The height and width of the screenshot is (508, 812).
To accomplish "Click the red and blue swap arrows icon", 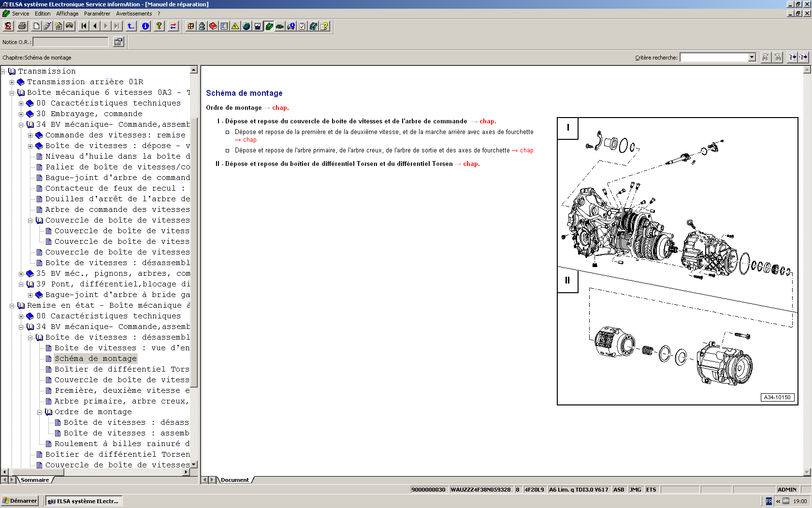I will point(173,26).
